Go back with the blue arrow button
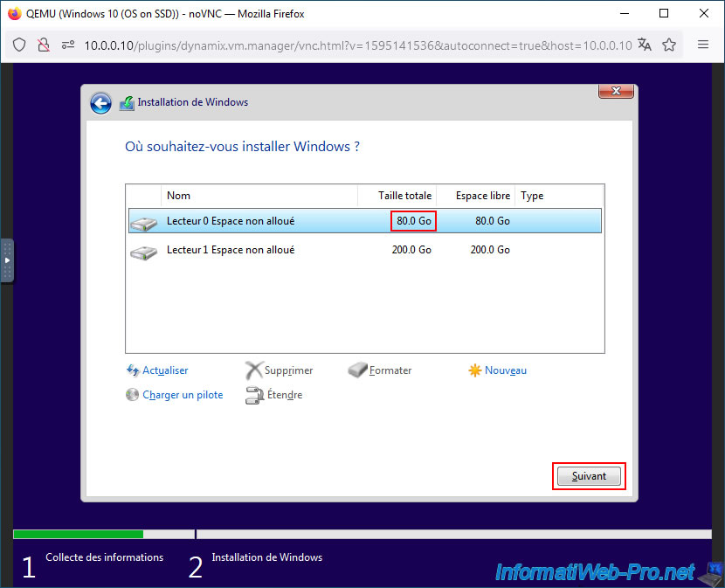The image size is (725, 588). point(100,103)
